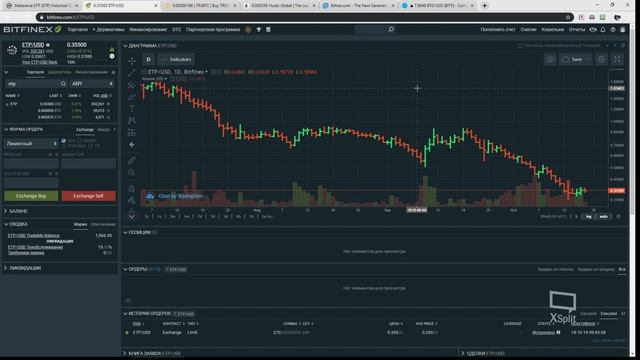This screenshot has height=360, width=640.
Task: Open the Save dropdown arrow
Action: (589, 60)
